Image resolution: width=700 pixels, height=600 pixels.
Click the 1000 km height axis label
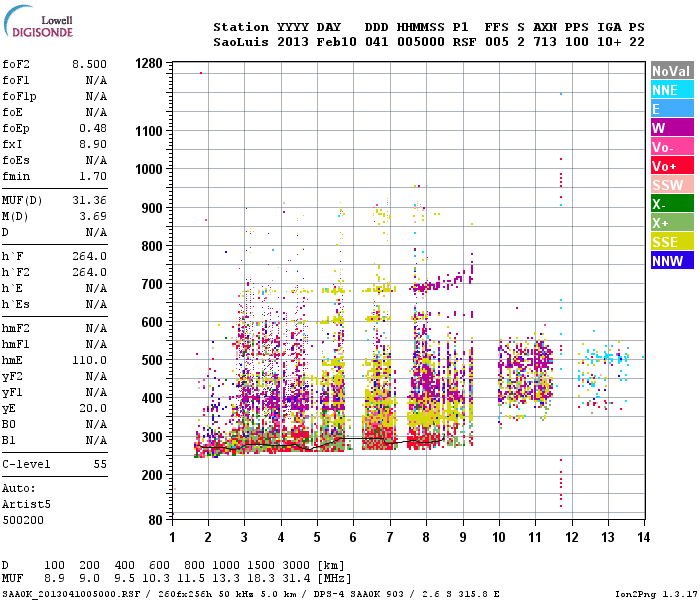click(149, 169)
